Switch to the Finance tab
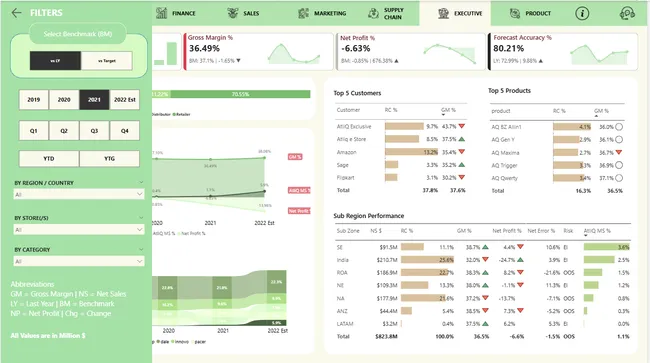The width and height of the screenshot is (650, 363). (184, 13)
